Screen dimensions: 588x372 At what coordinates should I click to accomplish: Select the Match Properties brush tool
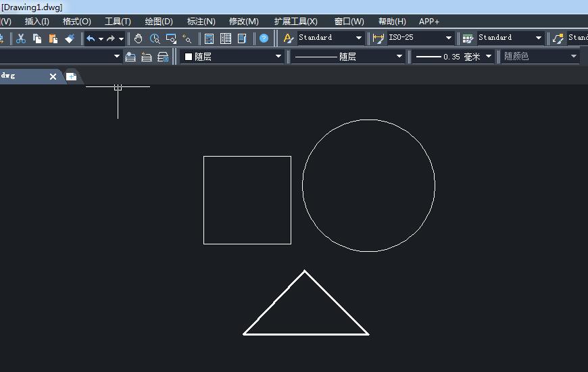click(x=70, y=38)
